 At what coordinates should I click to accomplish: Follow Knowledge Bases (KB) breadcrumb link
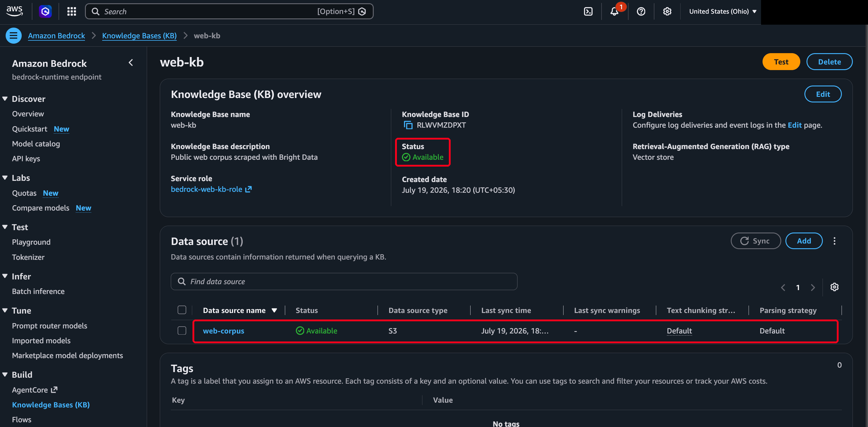(x=139, y=35)
